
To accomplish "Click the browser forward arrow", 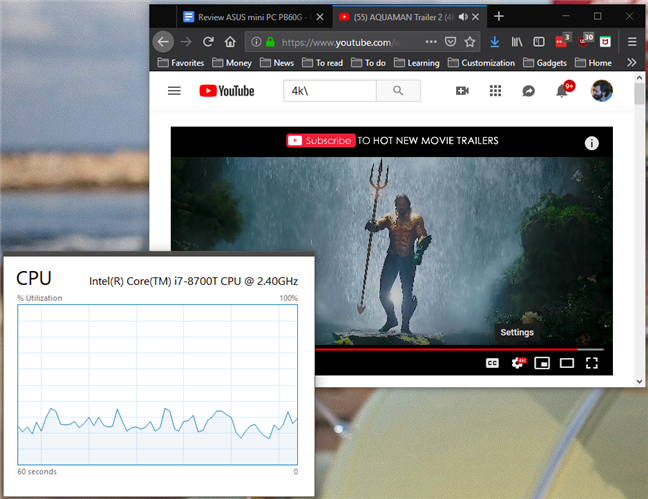I will point(186,42).
